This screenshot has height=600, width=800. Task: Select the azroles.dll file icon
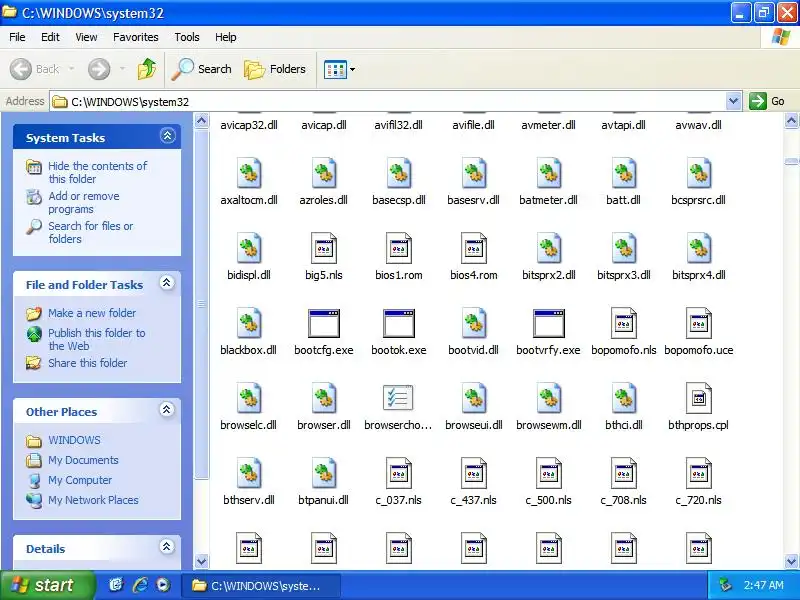324,173
